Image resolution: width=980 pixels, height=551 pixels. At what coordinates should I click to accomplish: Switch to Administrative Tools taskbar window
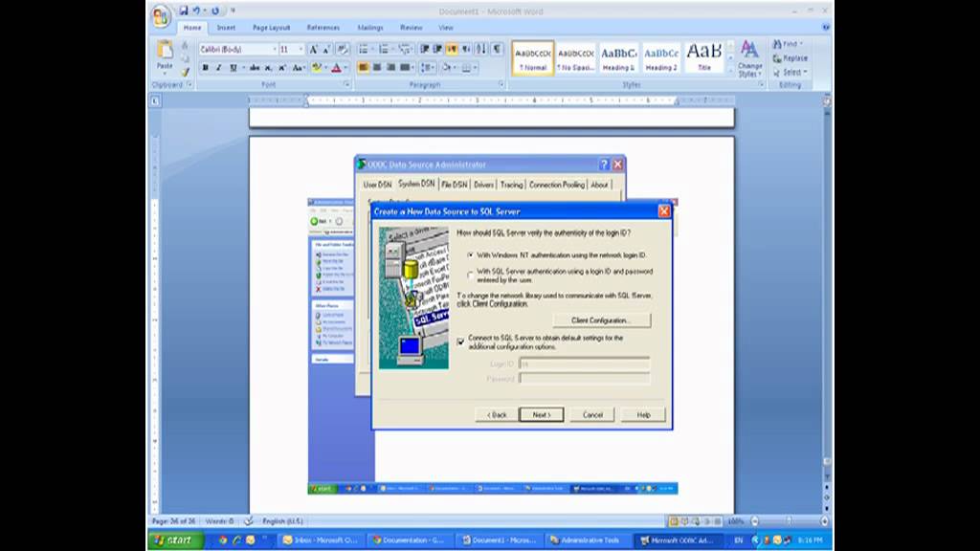(587, 540)
